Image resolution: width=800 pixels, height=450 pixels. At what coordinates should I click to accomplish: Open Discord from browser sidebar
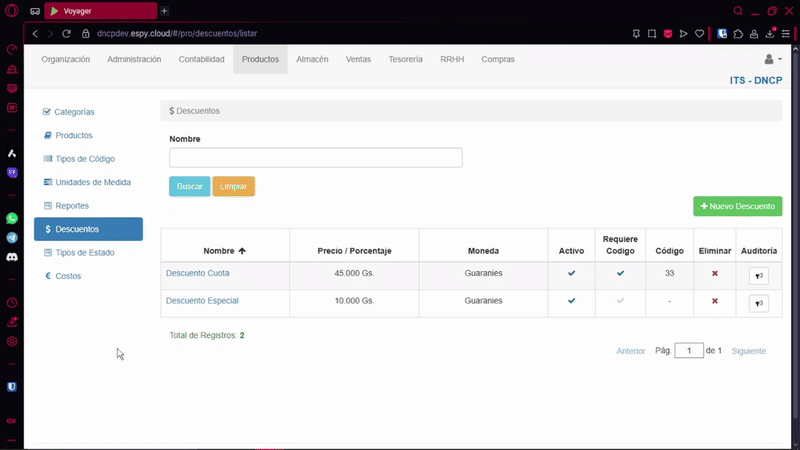point(12,257)
